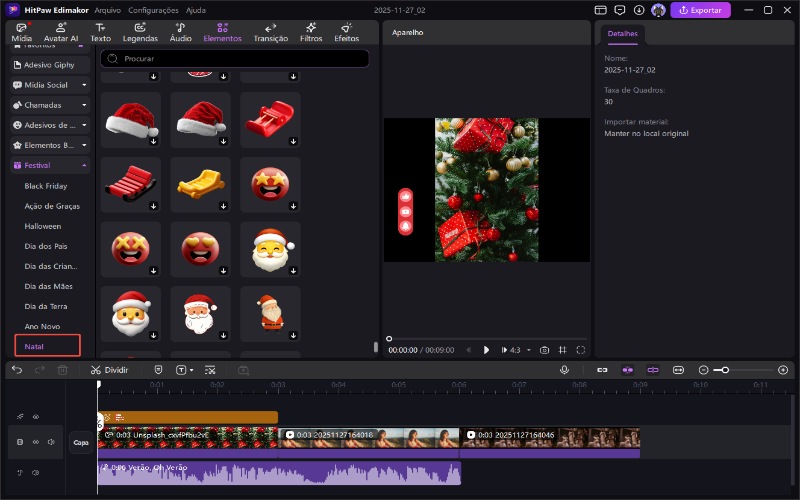Click the Procurar search field

coord(235,59)
